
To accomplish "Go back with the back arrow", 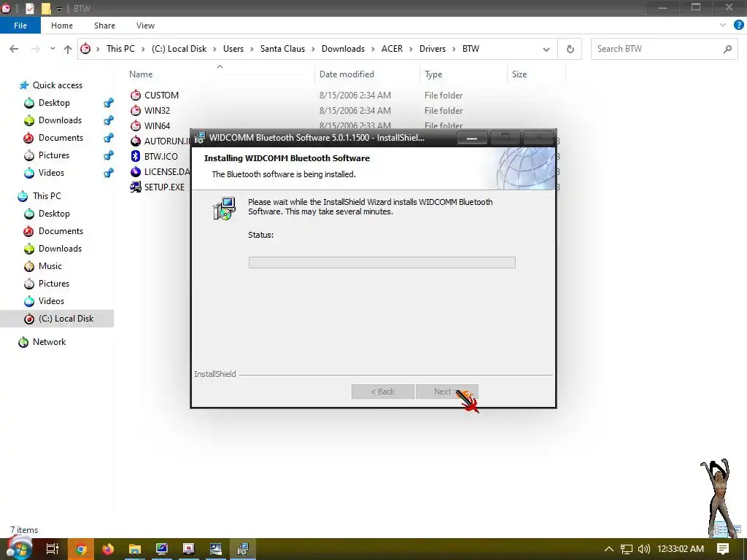I will tap(15, 49).
